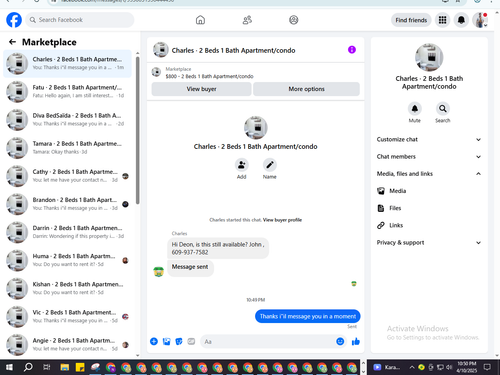
Task: Click the 'Hi Deon, is this still available' message
Action: (x=218, y=248)
